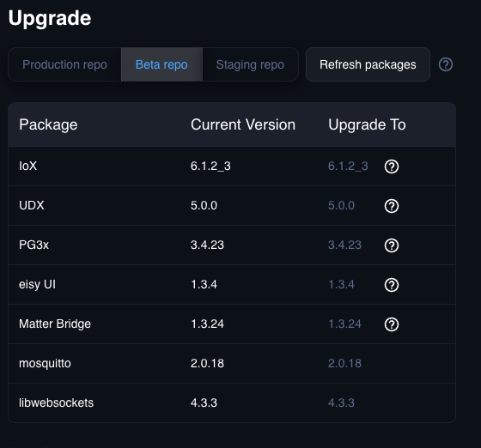The height and width of the screenshot is (448, 481).
Task: Click the IoX package name
Action: [27, 166]
